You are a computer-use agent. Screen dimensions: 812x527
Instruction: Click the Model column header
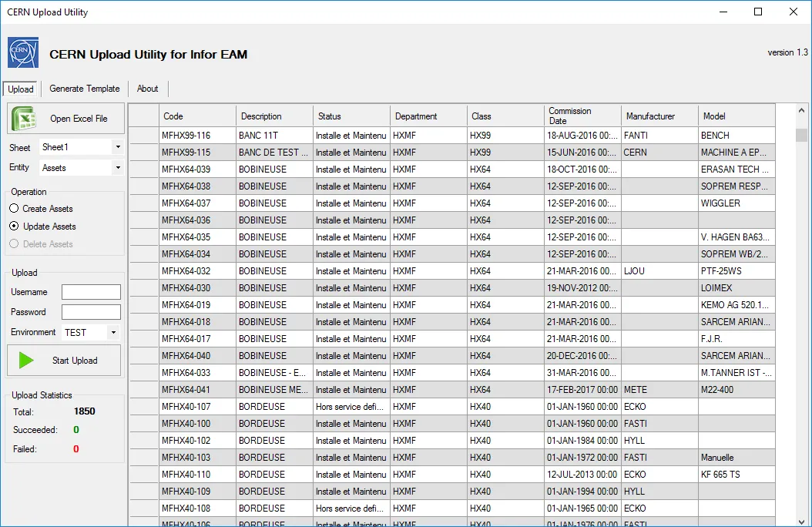(737, 116)
